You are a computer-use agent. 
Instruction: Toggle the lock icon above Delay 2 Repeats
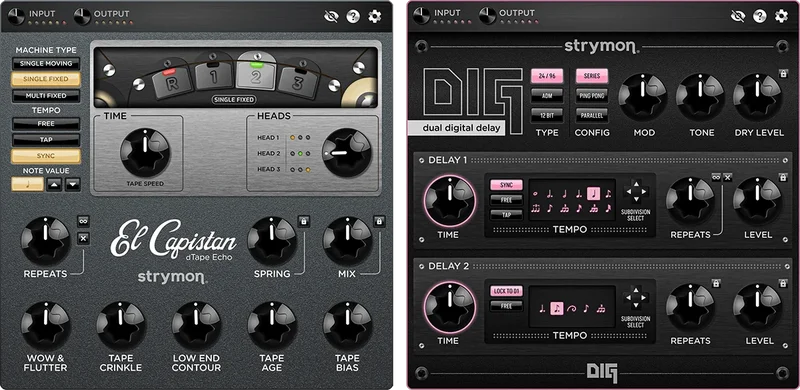coord(716,283)
